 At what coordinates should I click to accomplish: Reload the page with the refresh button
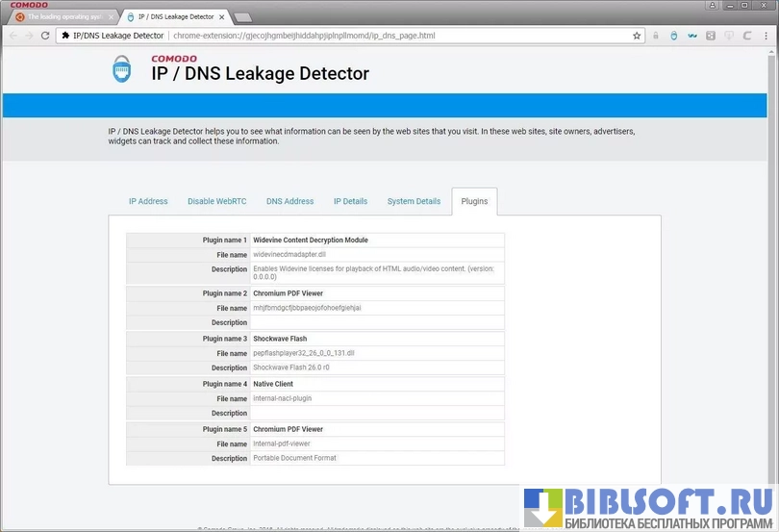tap(44, 36)
